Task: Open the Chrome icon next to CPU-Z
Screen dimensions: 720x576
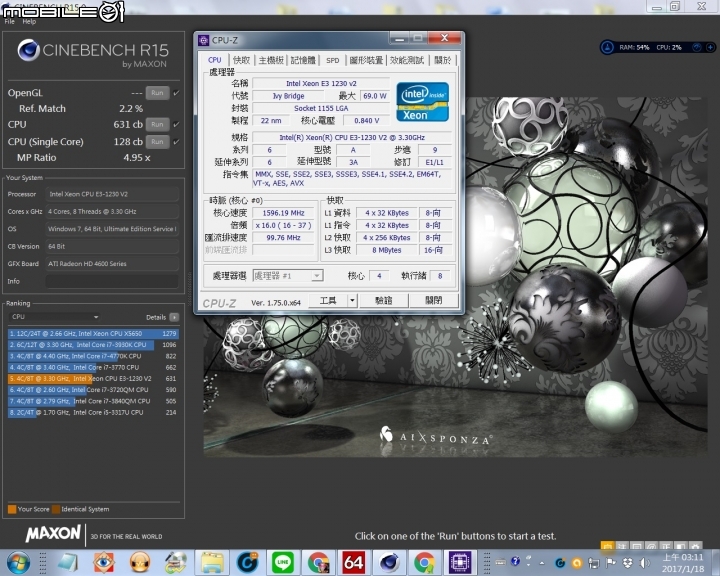Action: click(424, 563)
